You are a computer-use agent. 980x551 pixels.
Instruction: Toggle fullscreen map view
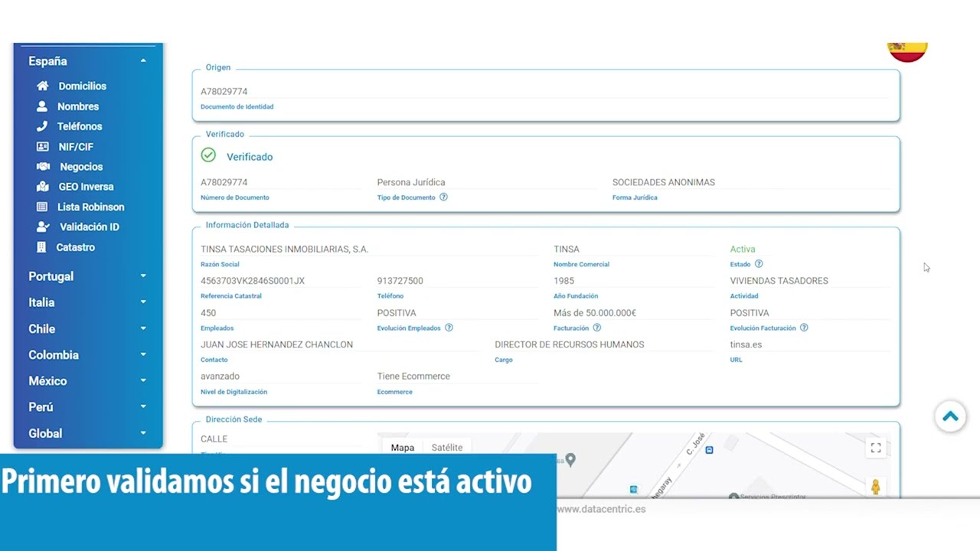pos(876,448)
